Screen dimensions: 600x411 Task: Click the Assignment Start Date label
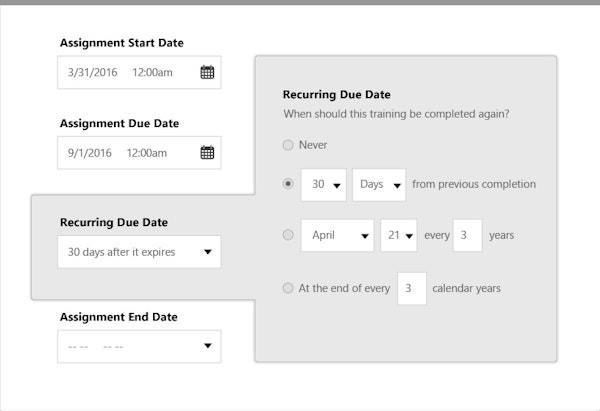click(x=122, y=43)
